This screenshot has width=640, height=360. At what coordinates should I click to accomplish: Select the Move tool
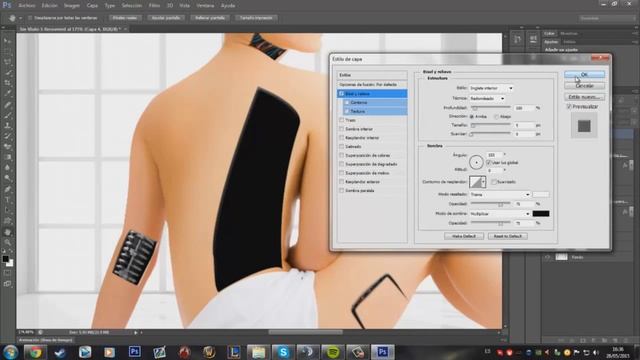tap(7, 41)
